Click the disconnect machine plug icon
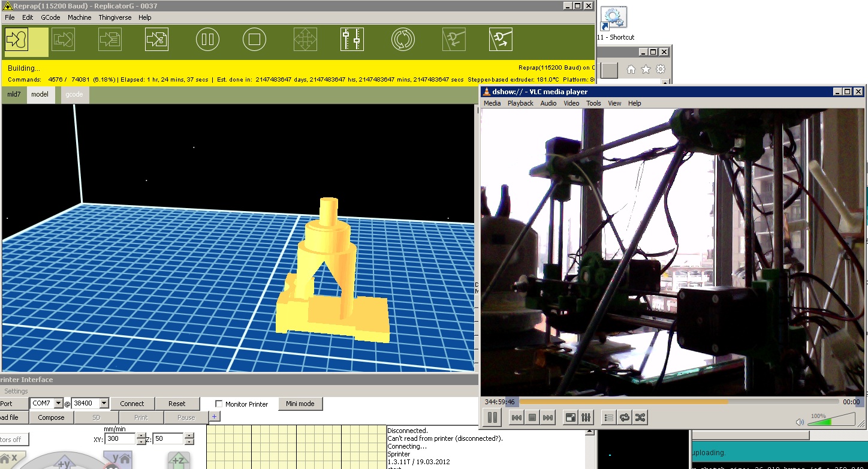The width and height of the screenshot is (868, 469). click(x=501, y=40)
